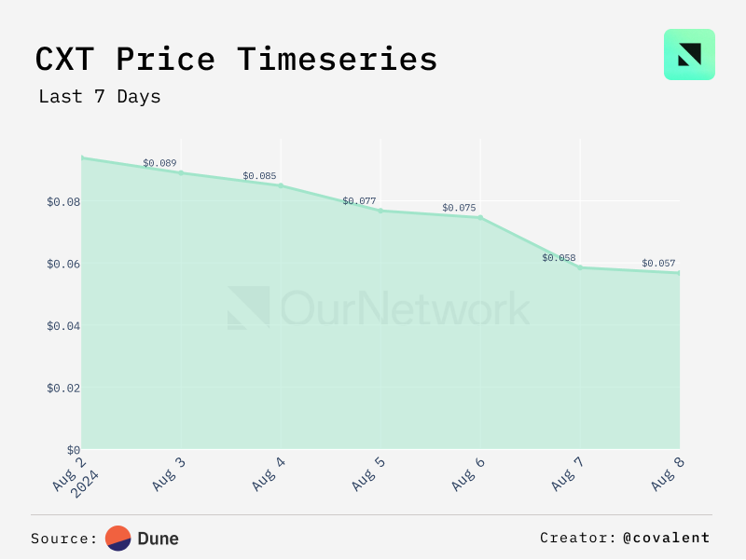
Task: Click the Dune circle logo icon
Action: [117, 538]
